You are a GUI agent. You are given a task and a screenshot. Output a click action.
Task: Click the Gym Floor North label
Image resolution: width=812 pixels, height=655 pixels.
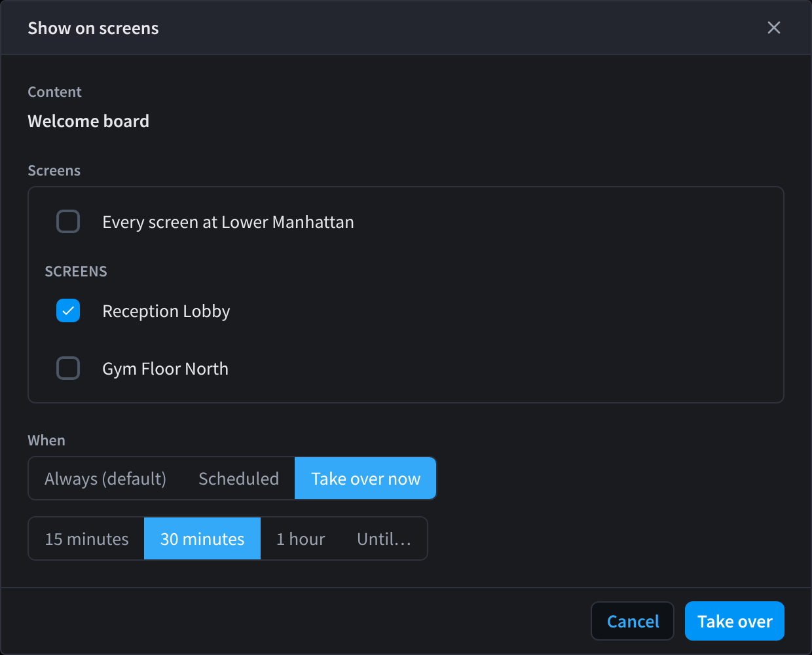coord(165,369)
